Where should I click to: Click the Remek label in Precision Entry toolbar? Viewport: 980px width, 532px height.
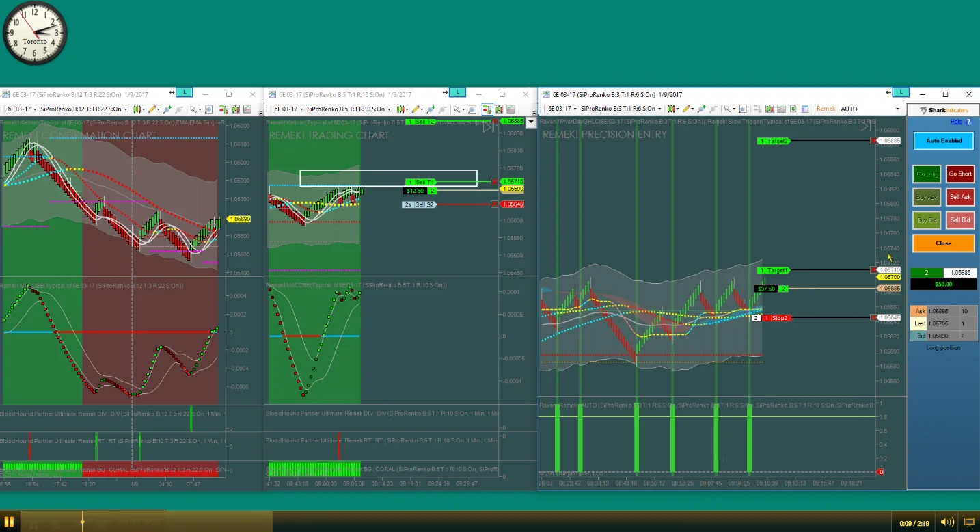pos(826,109)
